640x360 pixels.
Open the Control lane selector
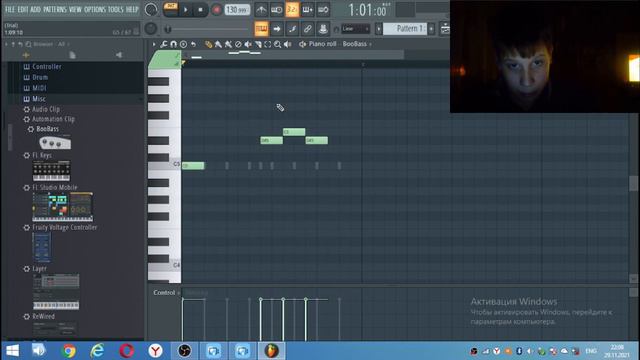(167, 293)
